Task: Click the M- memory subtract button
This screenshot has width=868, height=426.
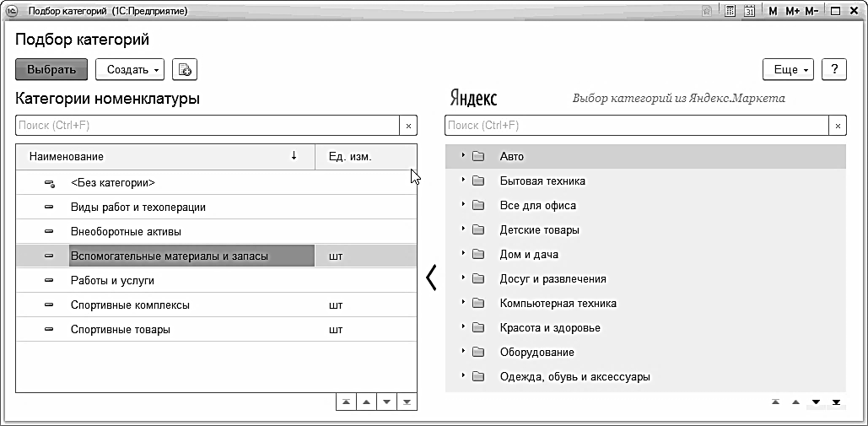Action: pyautogui.click(x=811, y=11)
